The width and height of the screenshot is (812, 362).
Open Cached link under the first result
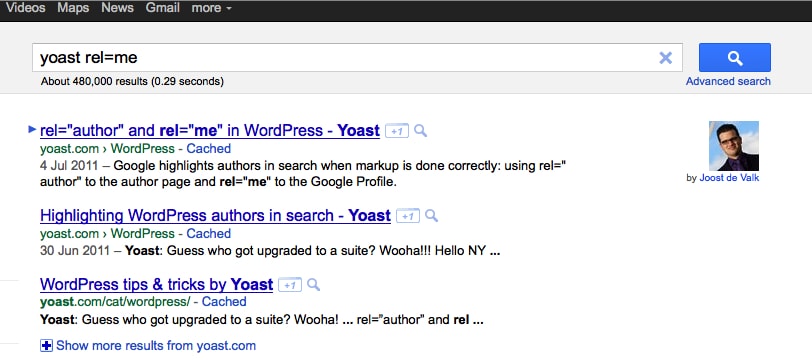click(209, 149)
